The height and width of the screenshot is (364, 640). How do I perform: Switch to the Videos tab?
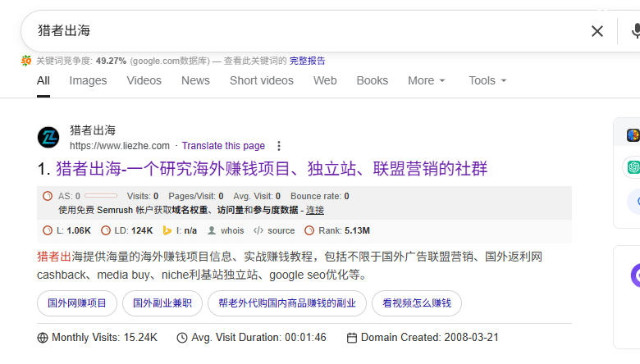point(144,80)
